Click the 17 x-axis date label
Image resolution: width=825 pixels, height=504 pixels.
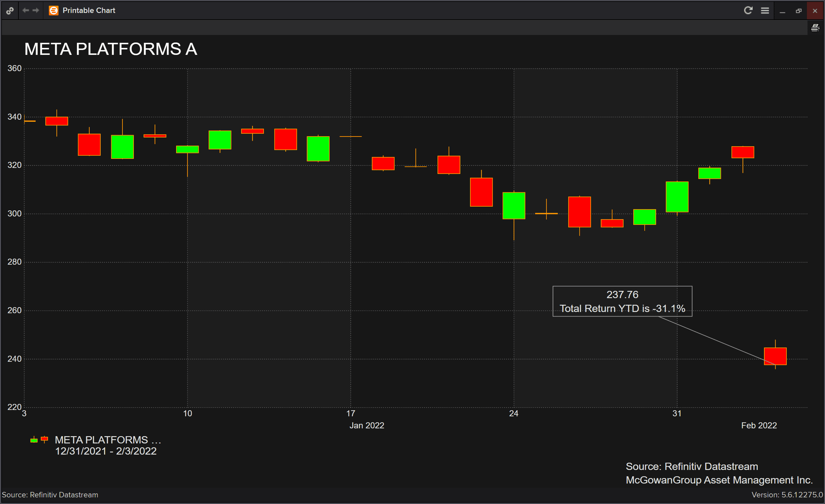click(351, 414)
